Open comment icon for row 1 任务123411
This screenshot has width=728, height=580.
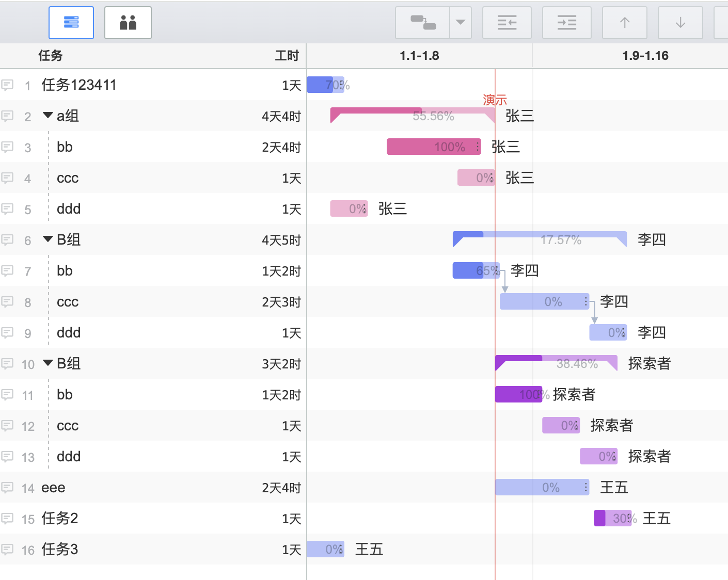7,85
